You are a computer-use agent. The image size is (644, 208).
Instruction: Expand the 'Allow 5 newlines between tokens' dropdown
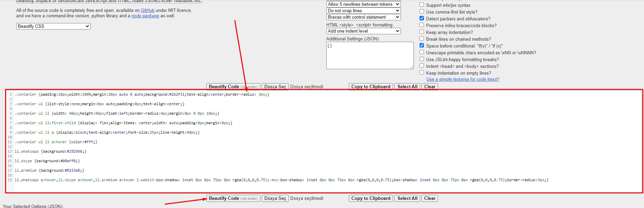(x=363, y=4)
